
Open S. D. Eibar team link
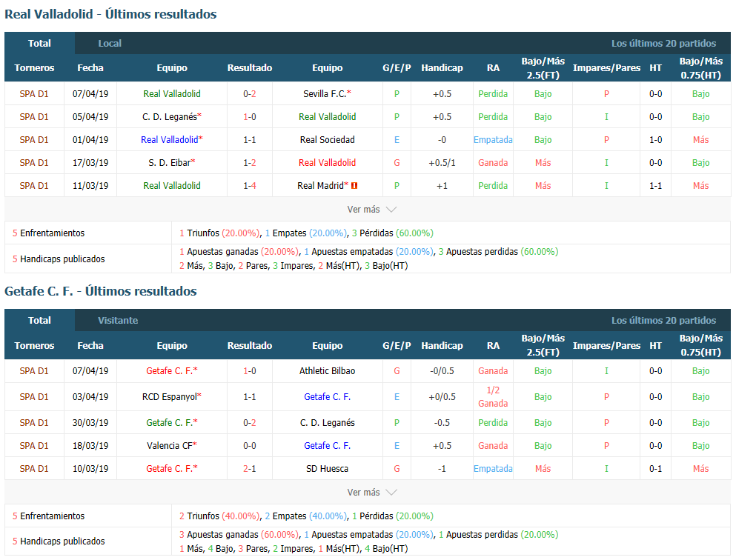tap(170, 163)
